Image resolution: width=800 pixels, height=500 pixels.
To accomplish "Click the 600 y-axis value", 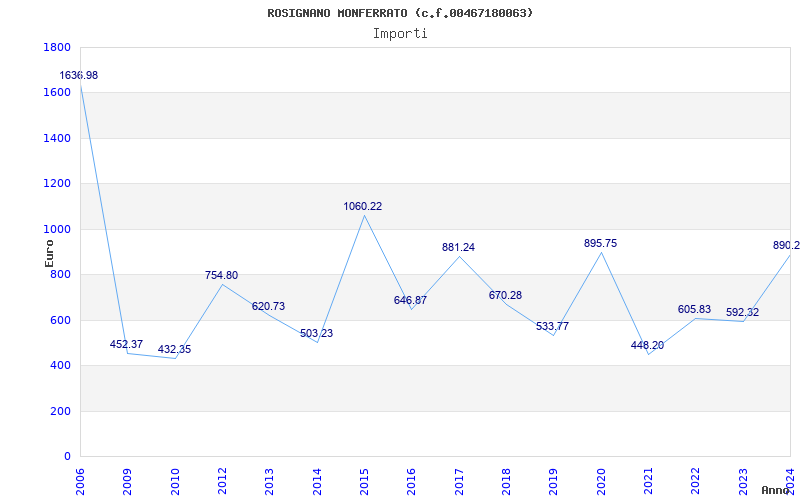I will pyautogui.click(x=60, y=320).
